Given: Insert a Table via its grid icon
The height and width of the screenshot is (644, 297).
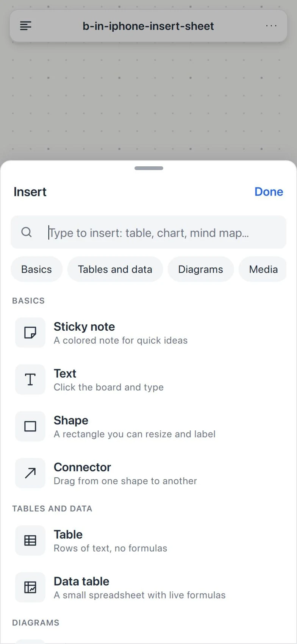Looking at the screenshot, I should click(x=30, y=541).
